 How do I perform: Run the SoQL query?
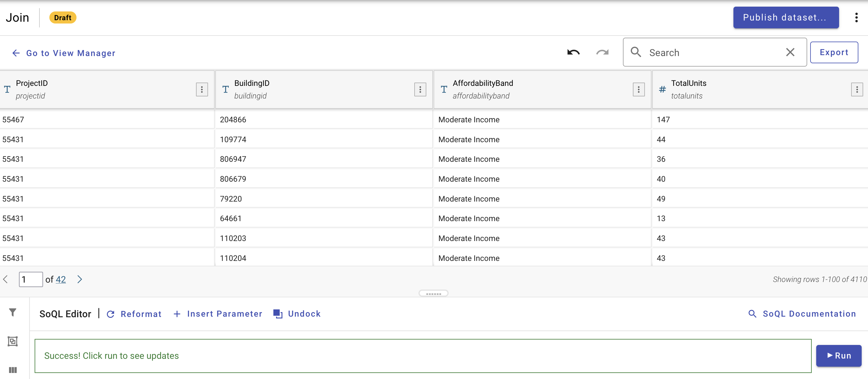(x=838, y=356)
